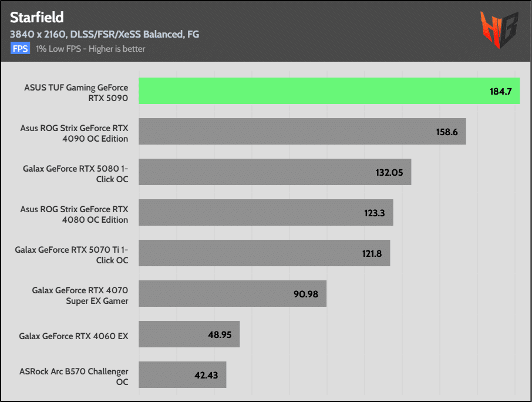Select the Galax GeForce RTX 4070 Super EX Gamer label

(80, 296)
